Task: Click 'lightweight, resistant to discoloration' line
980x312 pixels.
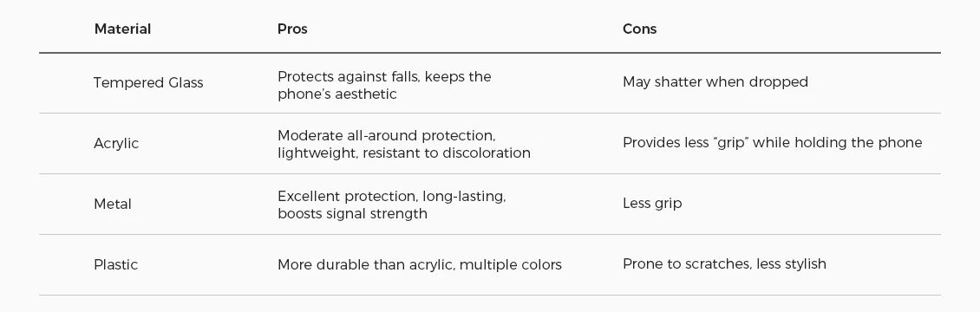Action: pyautogui.click(x=404, y=153)
